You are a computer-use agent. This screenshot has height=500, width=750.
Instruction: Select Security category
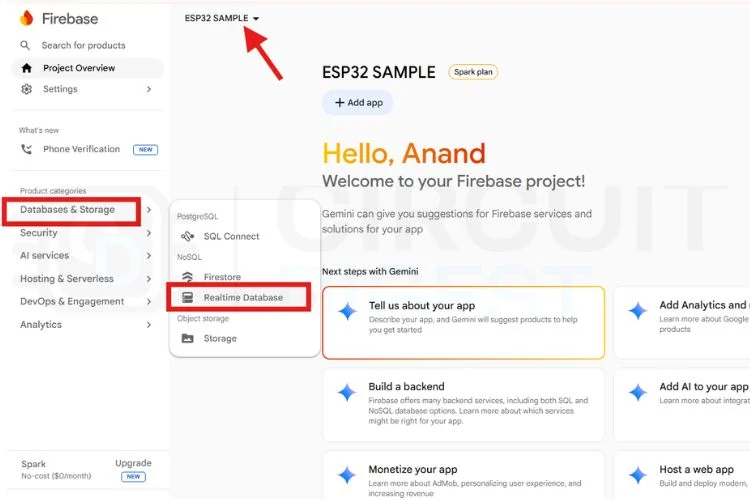[x=39, y=233]
